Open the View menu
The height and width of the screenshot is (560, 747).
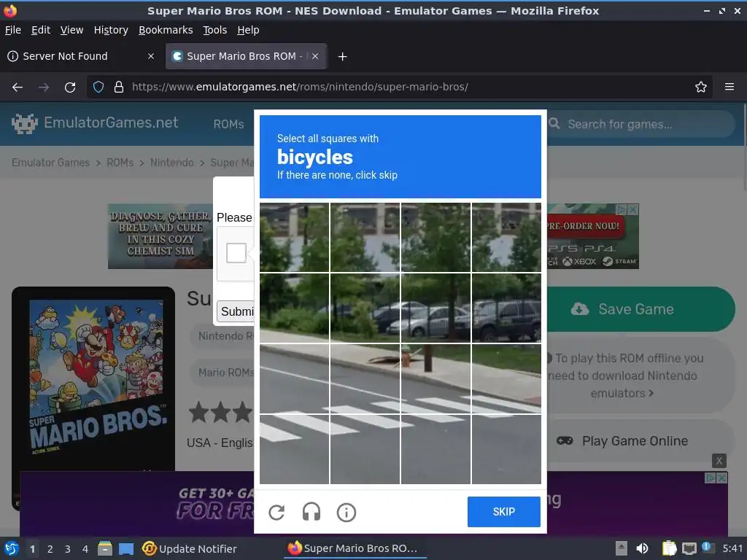(x=72, y=30)
